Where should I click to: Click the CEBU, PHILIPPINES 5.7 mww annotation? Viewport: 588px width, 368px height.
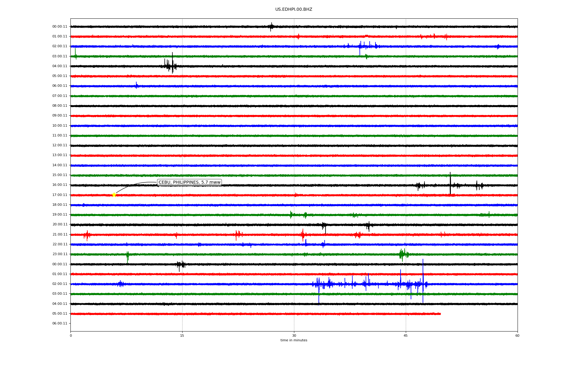pyautogui.click(x=189, y=182)
